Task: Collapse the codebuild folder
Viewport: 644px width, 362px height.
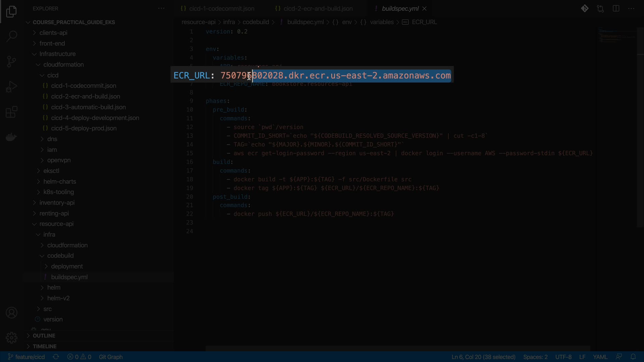Action: (x=60, y=256)
